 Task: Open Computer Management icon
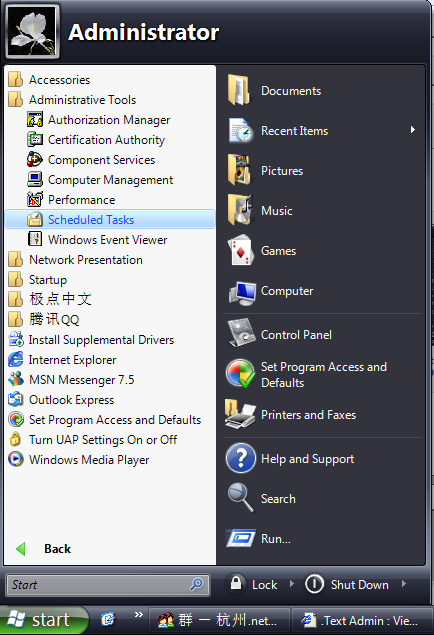[x=35, y=179]
